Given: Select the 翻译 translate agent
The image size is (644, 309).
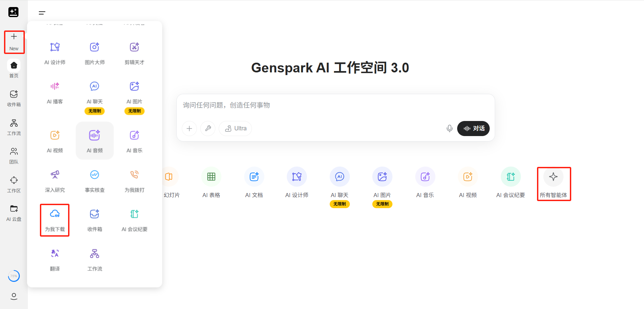Looking at the screenshot, I should point(55,259).
